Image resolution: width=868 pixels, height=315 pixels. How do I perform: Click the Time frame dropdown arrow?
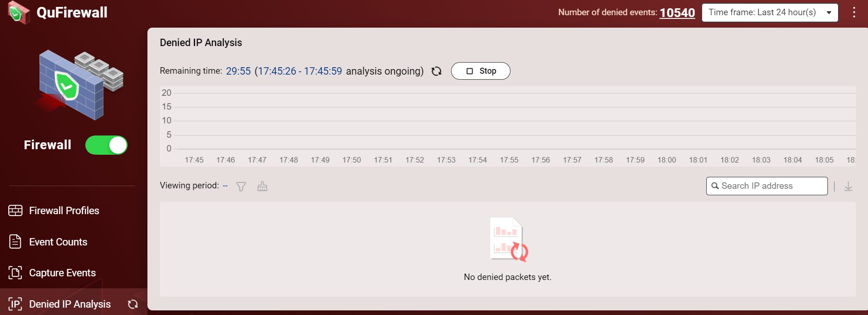[x=829, y=12]
